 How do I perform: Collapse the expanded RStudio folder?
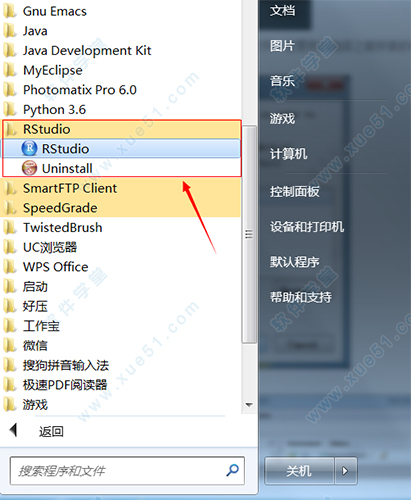point(121,129)
